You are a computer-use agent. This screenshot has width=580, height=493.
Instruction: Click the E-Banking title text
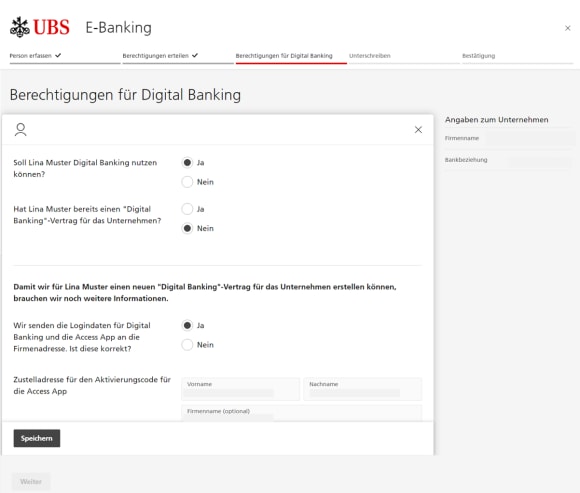click(118, 28)
